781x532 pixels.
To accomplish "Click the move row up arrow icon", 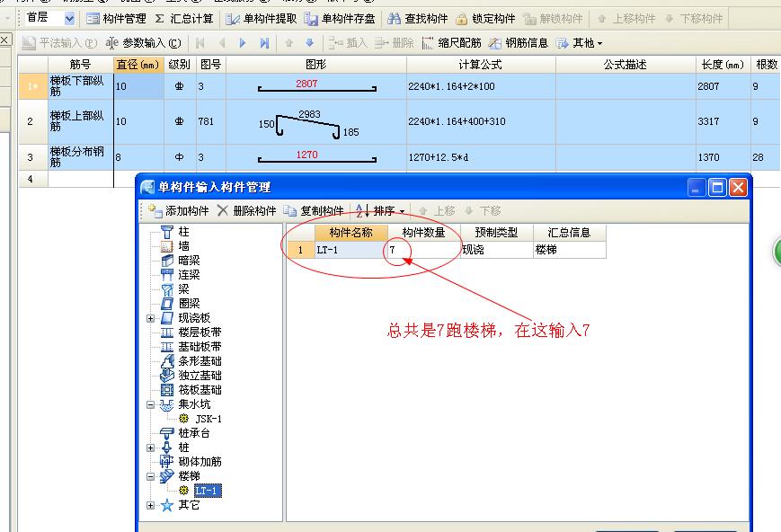I will 288,43.
